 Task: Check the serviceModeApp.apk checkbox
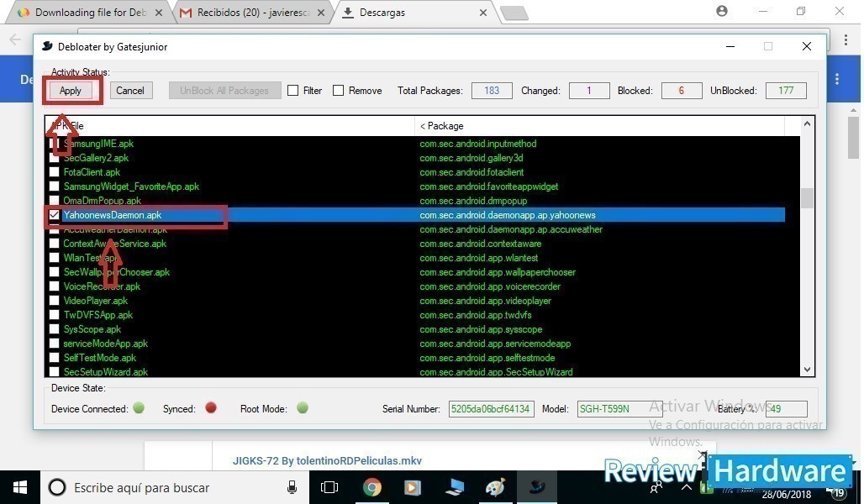54,344
